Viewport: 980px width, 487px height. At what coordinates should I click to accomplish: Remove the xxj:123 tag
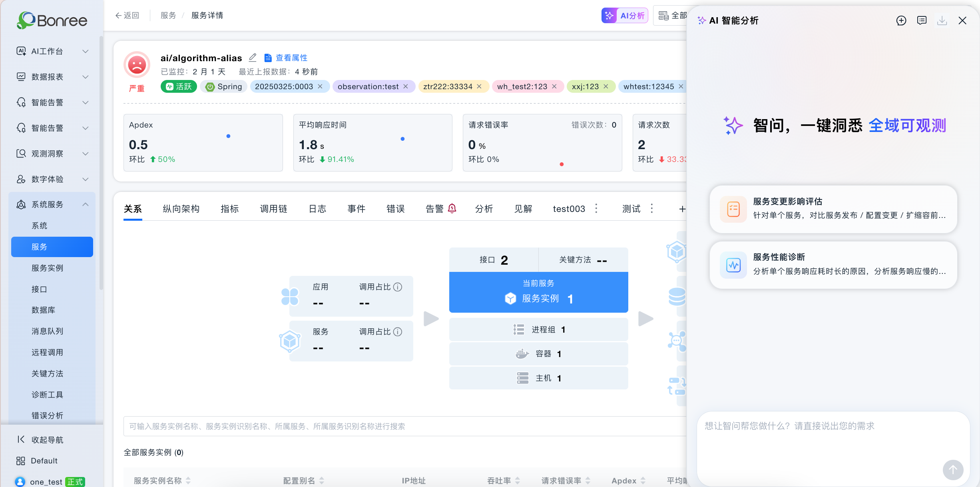tap(606, 86)
